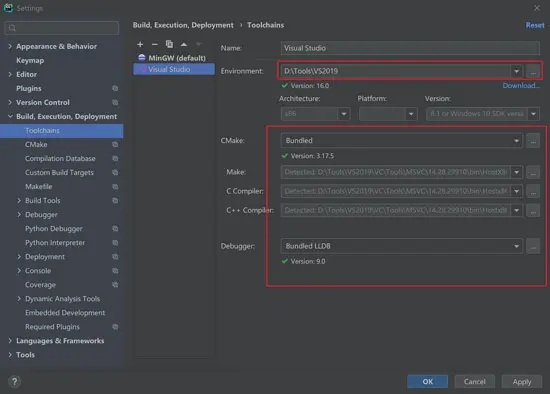Remove selected toolchain with minus icon
This screenshot has height=394, width=550.
(155, 44)
